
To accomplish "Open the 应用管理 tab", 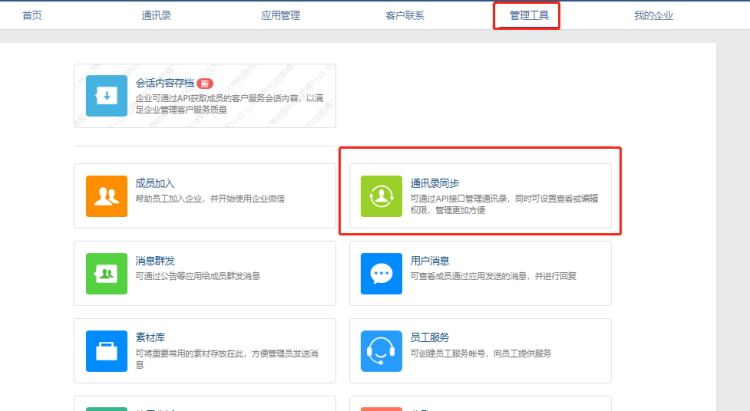I will click(280, 16).
